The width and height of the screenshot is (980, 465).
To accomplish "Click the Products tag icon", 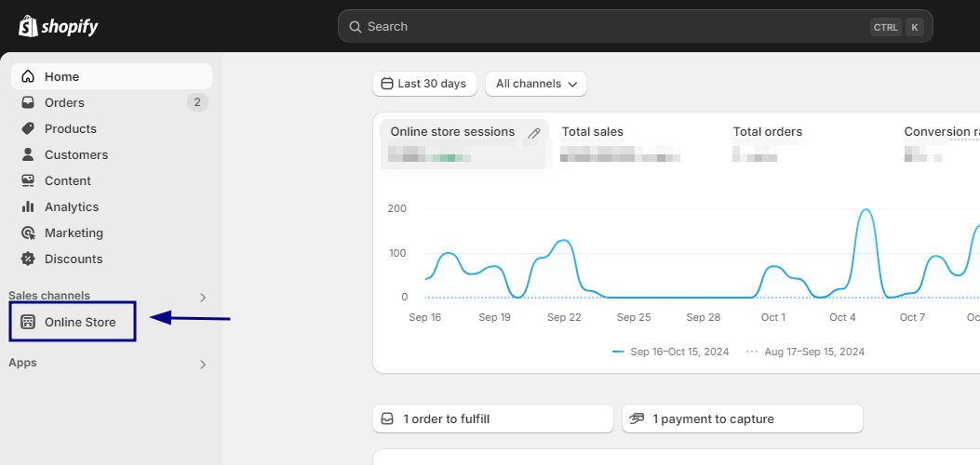I will click(x=28, y=128).
